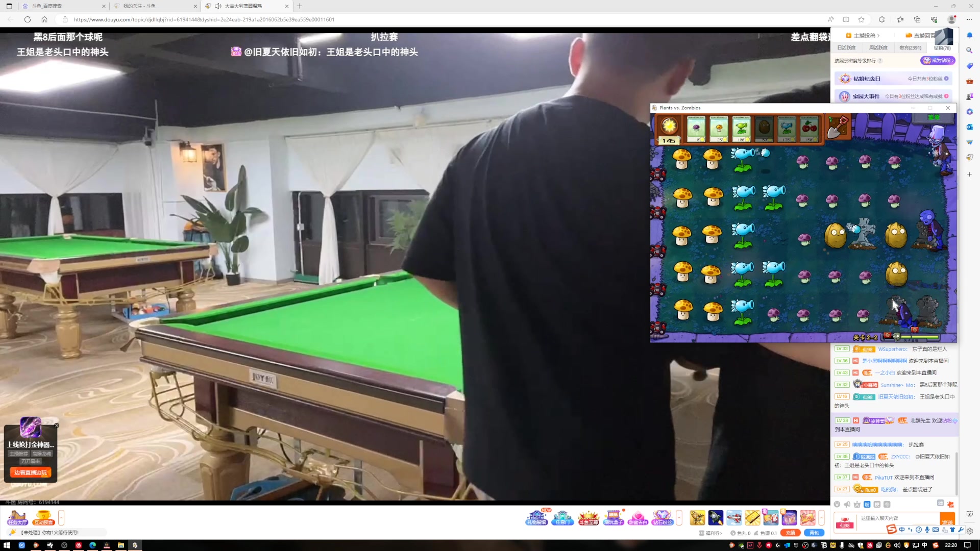Screen dimensions: 980x551
Task: Open the Edge sidebar notification bell
Action: click(969, 35)
